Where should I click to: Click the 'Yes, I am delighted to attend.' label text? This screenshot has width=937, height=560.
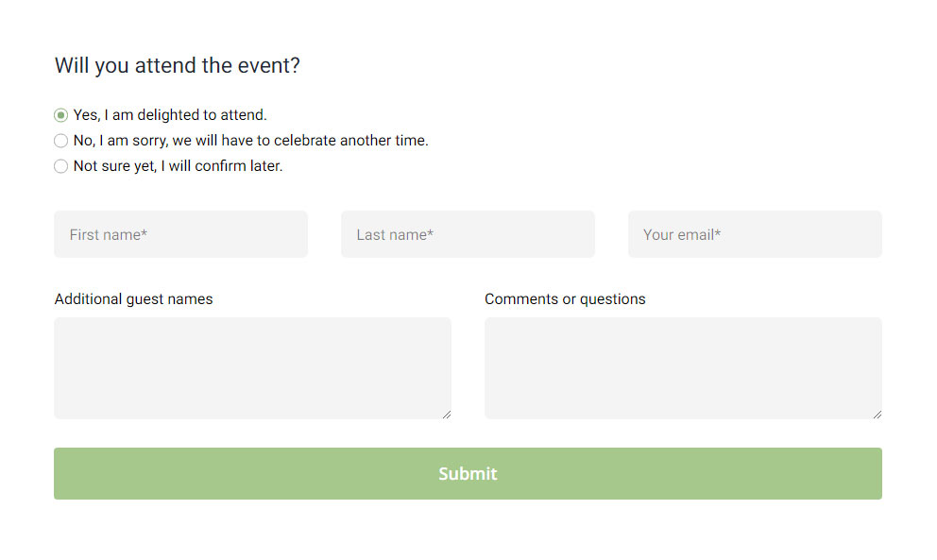170,115
